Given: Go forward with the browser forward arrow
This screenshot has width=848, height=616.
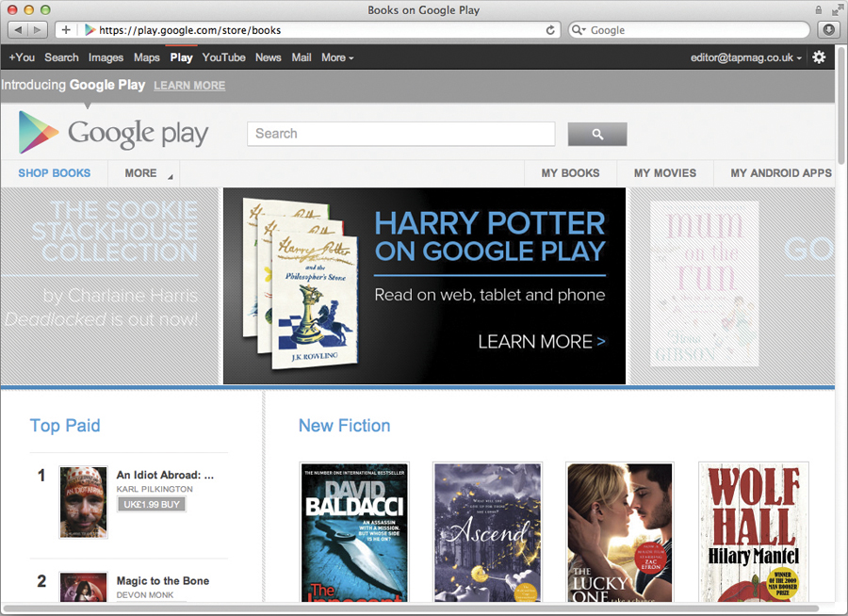Looking at the screenshot, I should point(38,30).
